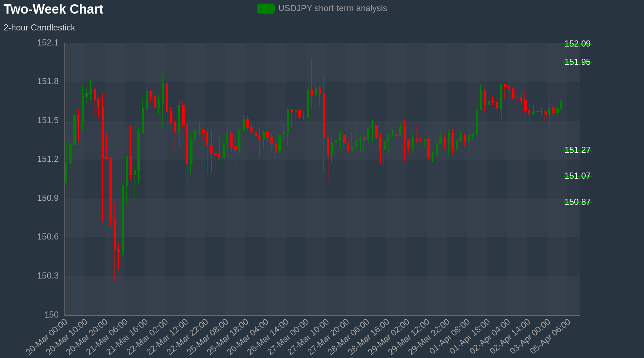Click the 28-Mar 06:00 x-axis label

point(349,337)
